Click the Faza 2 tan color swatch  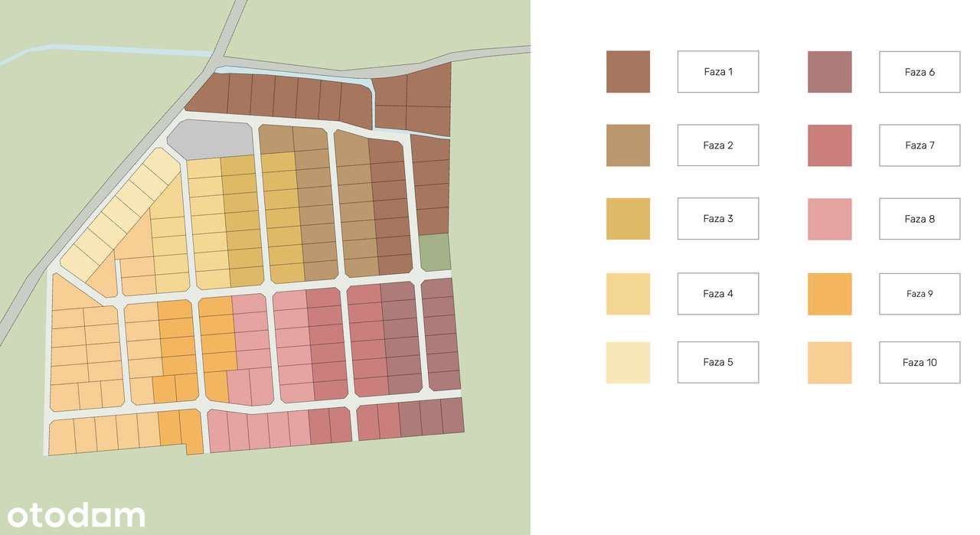pyautogui.click(x=628, y=145)
